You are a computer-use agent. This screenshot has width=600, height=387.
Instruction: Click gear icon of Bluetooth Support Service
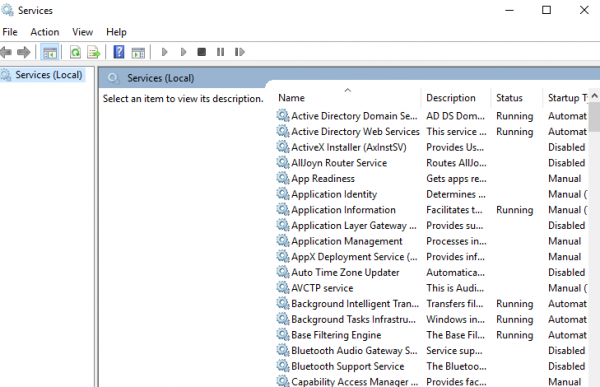283,366
